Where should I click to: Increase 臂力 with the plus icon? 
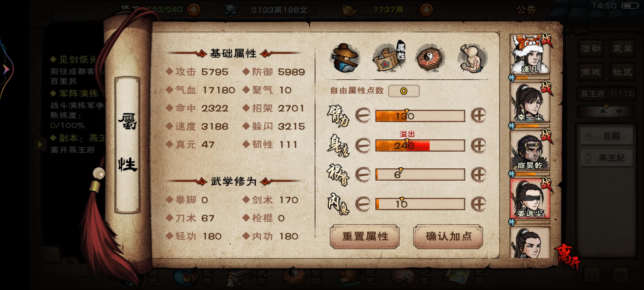(478, 116)
